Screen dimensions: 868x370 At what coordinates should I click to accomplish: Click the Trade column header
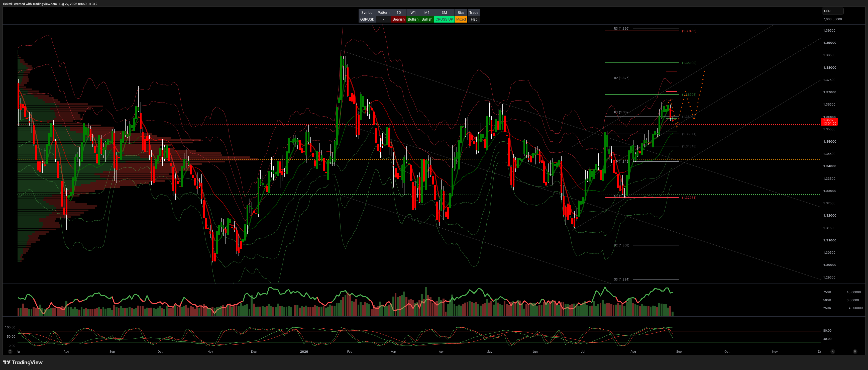click(474, 13)
